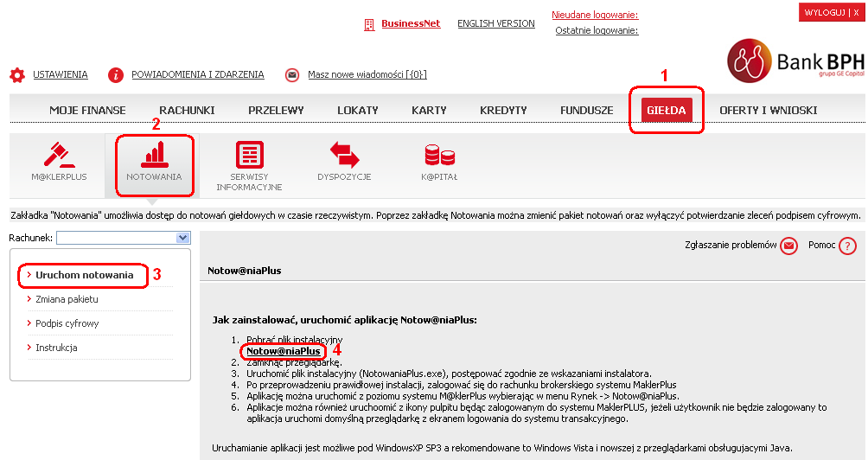Switch to ENGLISH VERSION
868x460 pixels.
pos(496,24)
